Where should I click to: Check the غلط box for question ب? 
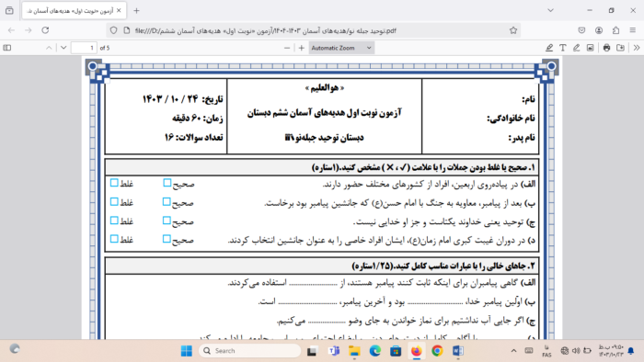(x=114, y=202)
